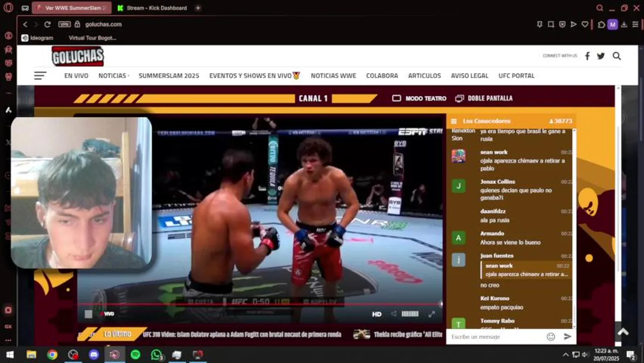
Task: Enable MODO TEATRO theater mode
Action: (x=419, y=98)
